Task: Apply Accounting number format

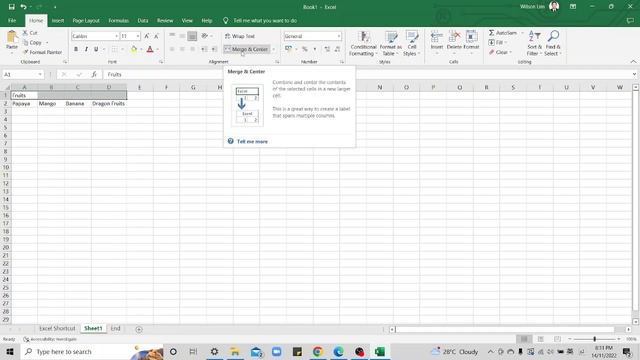Action: pos(289,49)
